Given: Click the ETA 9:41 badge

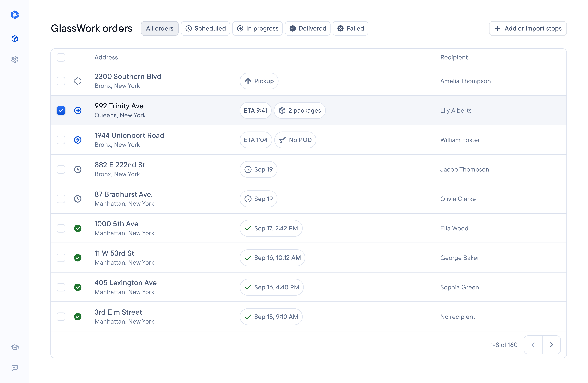Looking at the screenshot, I should (256, 110).
